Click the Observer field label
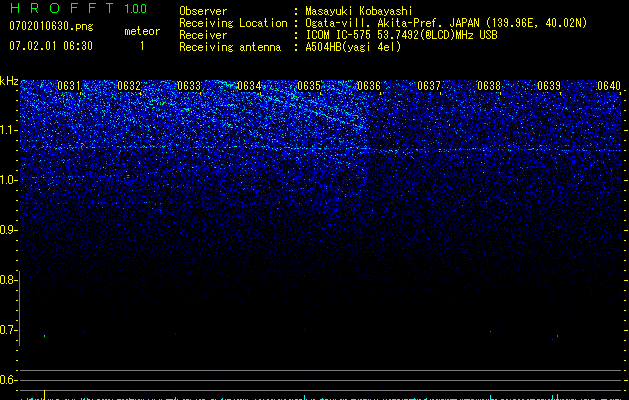629x400 pixels. point(203,11)
